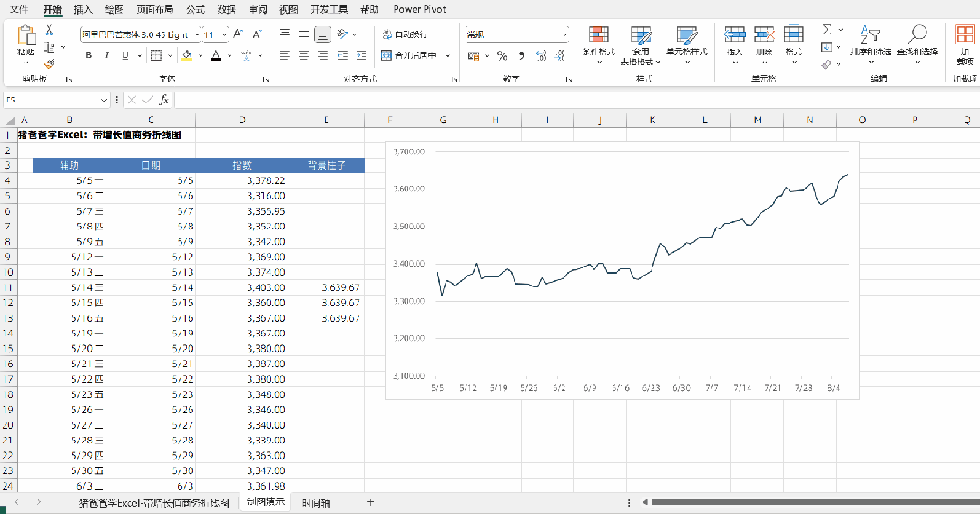
Task: Click the Percent Style icon
Action: pyautogui.click(x=502, y=55)
